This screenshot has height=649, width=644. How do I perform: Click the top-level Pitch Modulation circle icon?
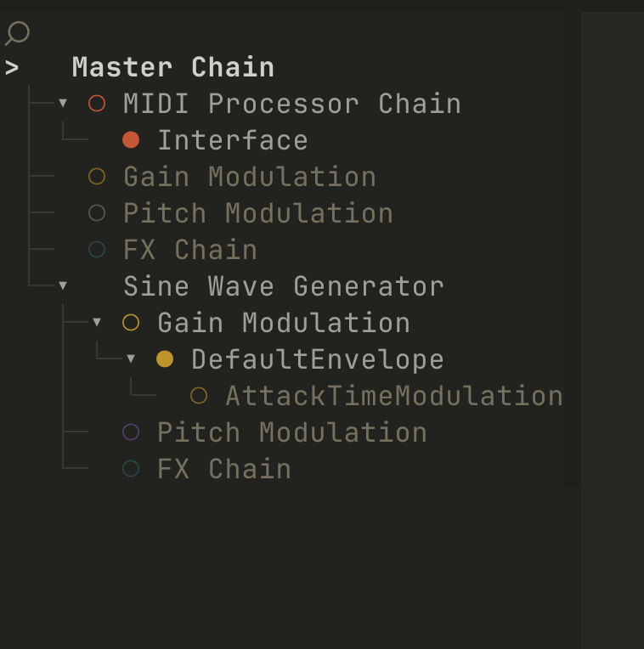coord(97,213)
